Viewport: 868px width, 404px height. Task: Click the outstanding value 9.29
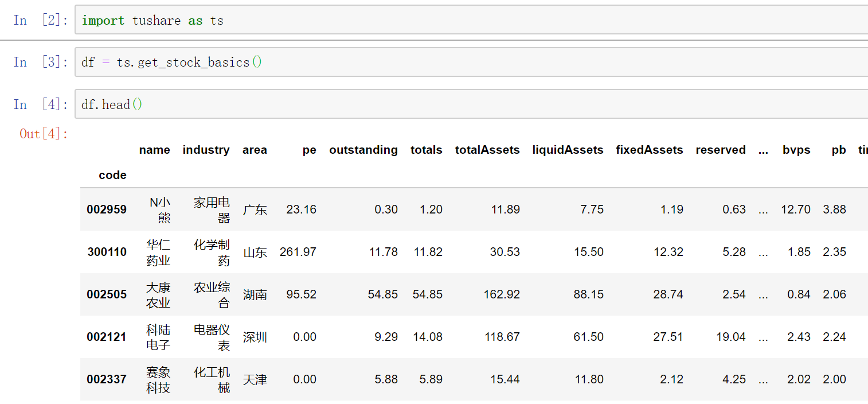(386, 337)
